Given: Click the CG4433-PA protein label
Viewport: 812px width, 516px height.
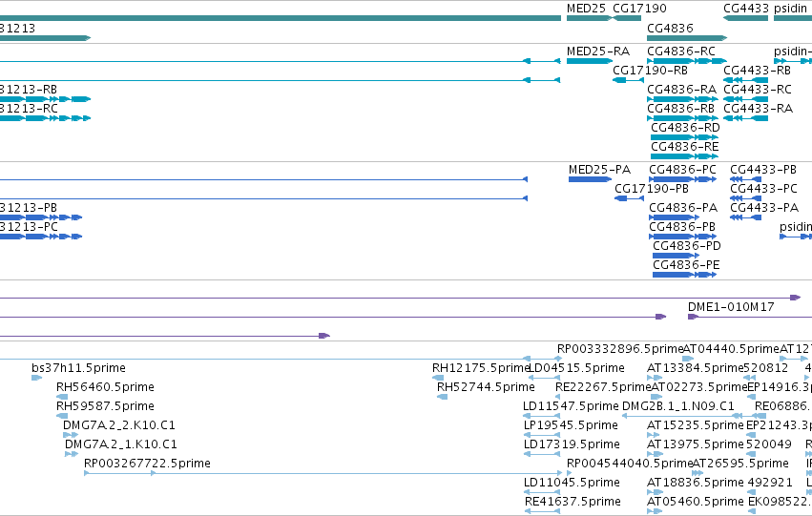Looking at the screenshot, I should click(x=764, y=208).
